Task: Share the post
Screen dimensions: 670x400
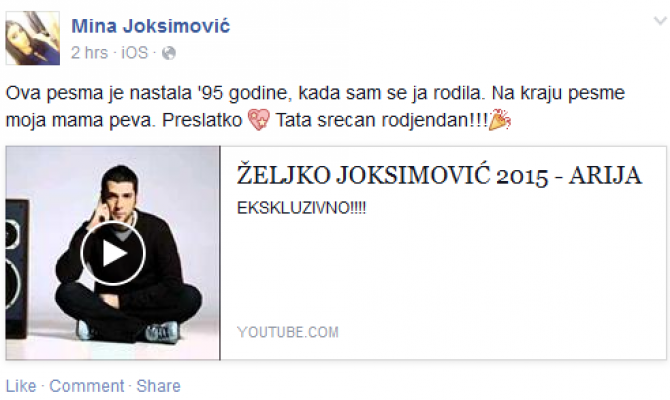Action: click(x=159, y=386)
